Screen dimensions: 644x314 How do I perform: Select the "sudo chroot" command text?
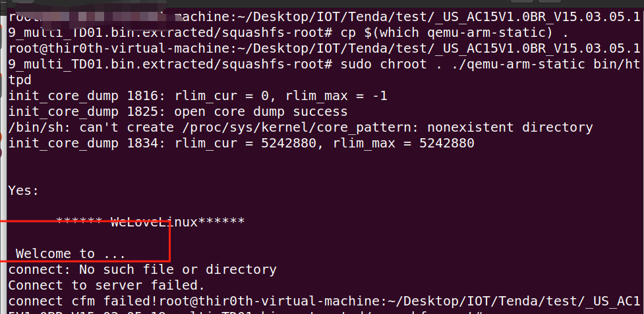(384, 65)
